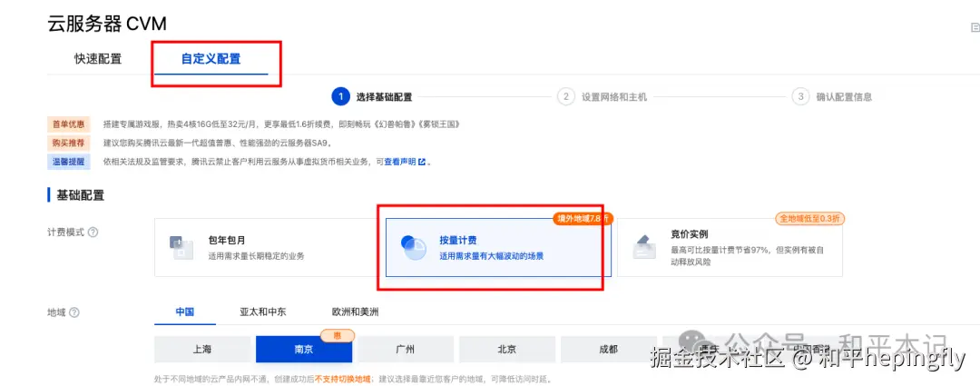Open the 自定义配置 tab
This screenshot has width=980, height=386.
[x=211, y=59]
